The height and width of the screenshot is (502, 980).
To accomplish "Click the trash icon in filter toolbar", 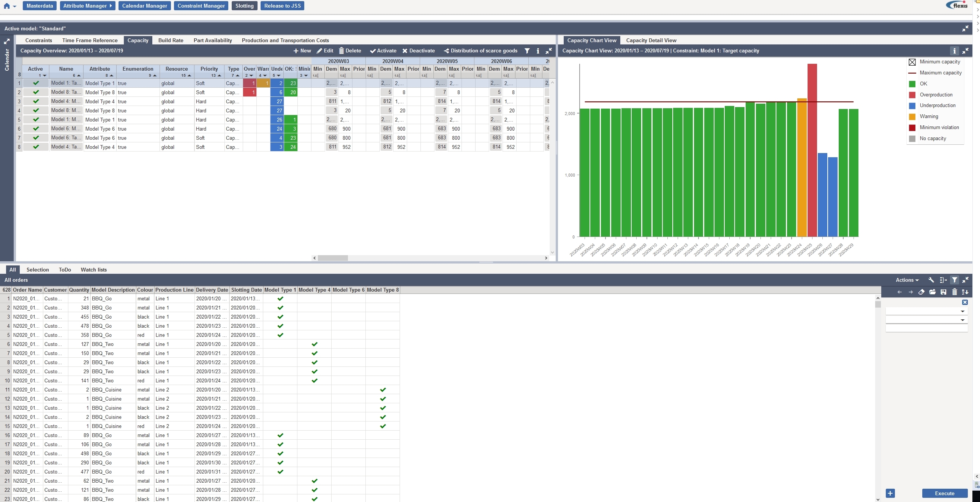I will [x=954, y=292].
